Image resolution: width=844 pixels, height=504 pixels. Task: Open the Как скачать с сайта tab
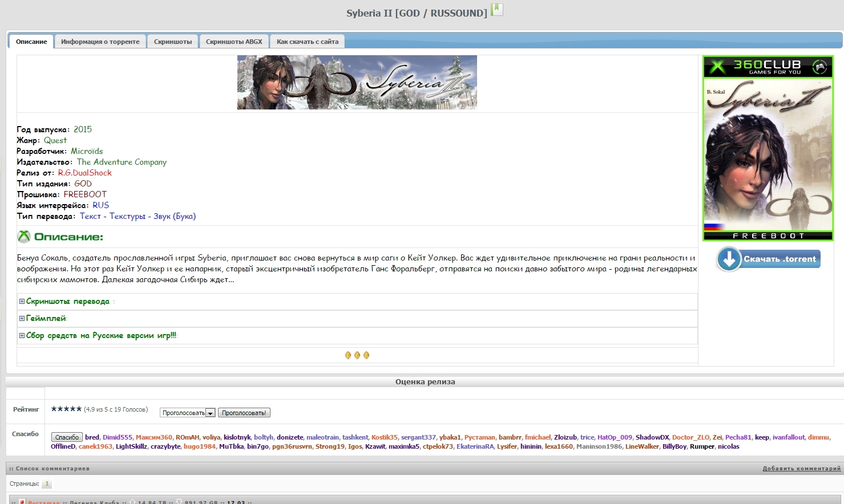coord(308,42)
